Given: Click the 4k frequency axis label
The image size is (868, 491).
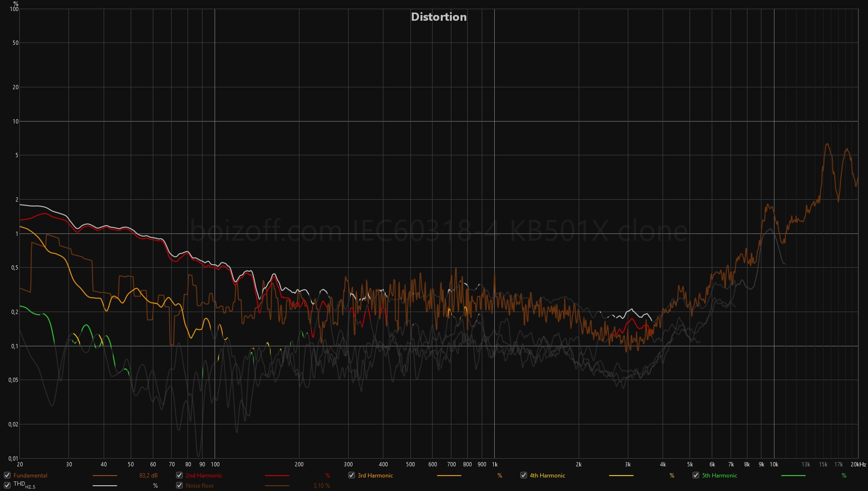Looking at the screenshot, I should pyautogui.click(x=663, y=464).
